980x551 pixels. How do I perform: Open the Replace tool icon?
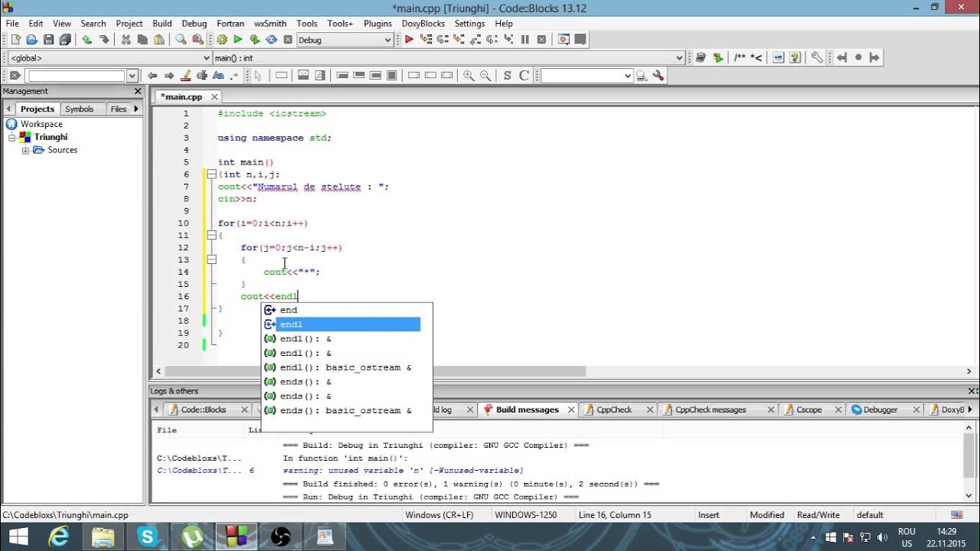pyautogui.click(x=198, y=40)
